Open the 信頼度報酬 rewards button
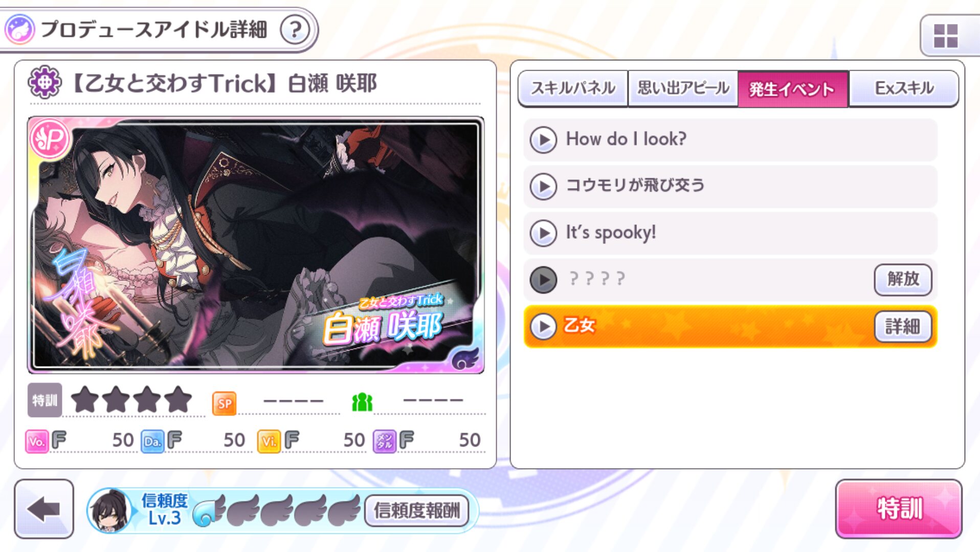The image size is (980, 552). click(x=416, y=510)
